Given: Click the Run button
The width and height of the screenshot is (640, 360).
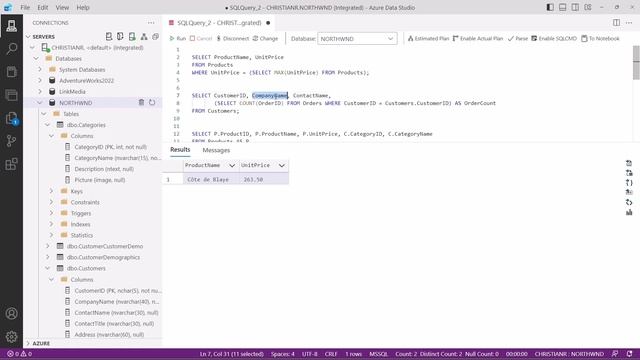Looking at the screenshot, I should (x=178, y=38).
